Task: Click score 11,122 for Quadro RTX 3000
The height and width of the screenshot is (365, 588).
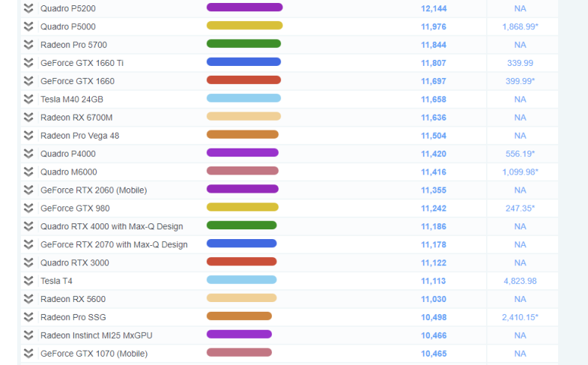Action: [434, 263]
